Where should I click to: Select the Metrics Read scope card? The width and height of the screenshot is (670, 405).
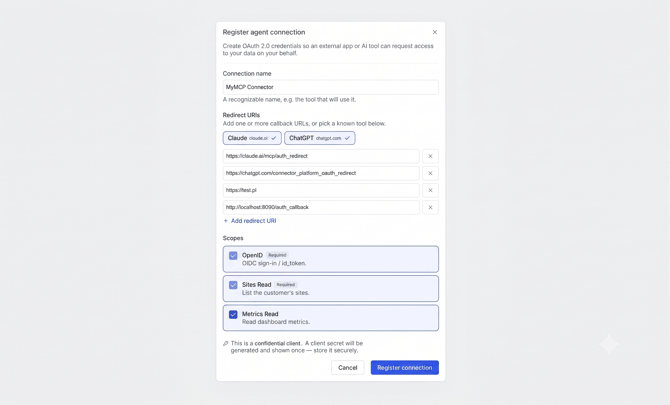[330, 318]
